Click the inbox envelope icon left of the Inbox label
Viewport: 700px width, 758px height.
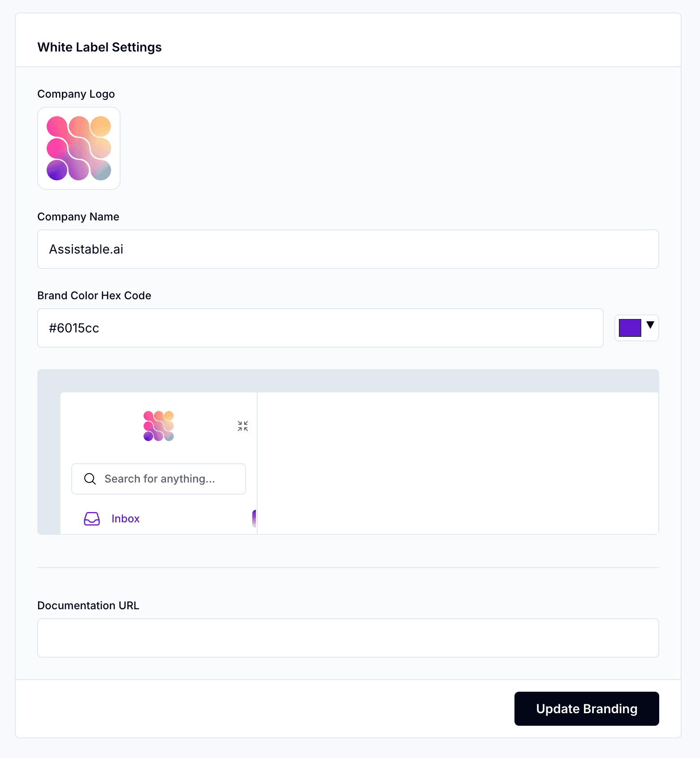[x=91, y=518]
